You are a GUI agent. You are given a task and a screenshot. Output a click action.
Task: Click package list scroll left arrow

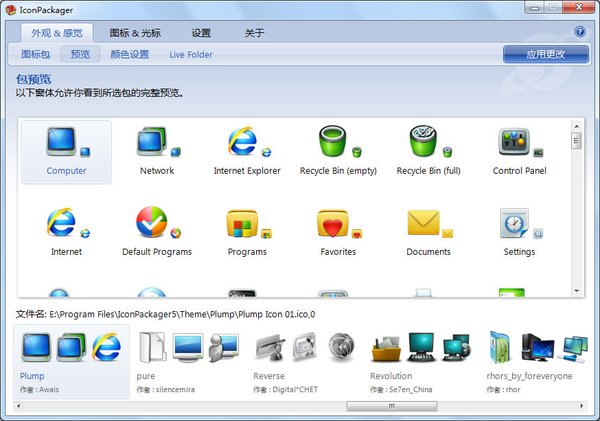coord(18,406)
